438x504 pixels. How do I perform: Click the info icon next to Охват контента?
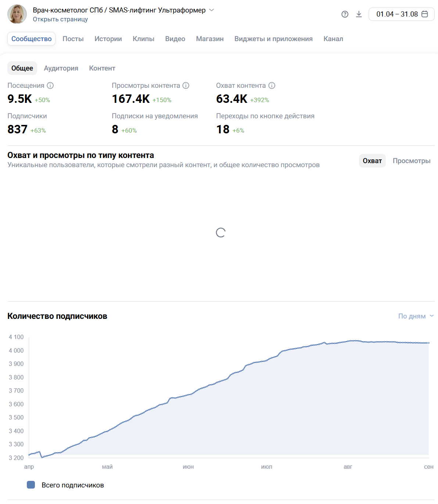(272, 86)
